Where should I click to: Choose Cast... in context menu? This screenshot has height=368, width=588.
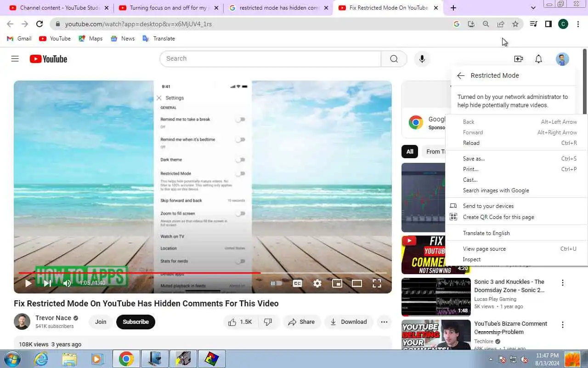pyautogui.click(x=516, y=180)
